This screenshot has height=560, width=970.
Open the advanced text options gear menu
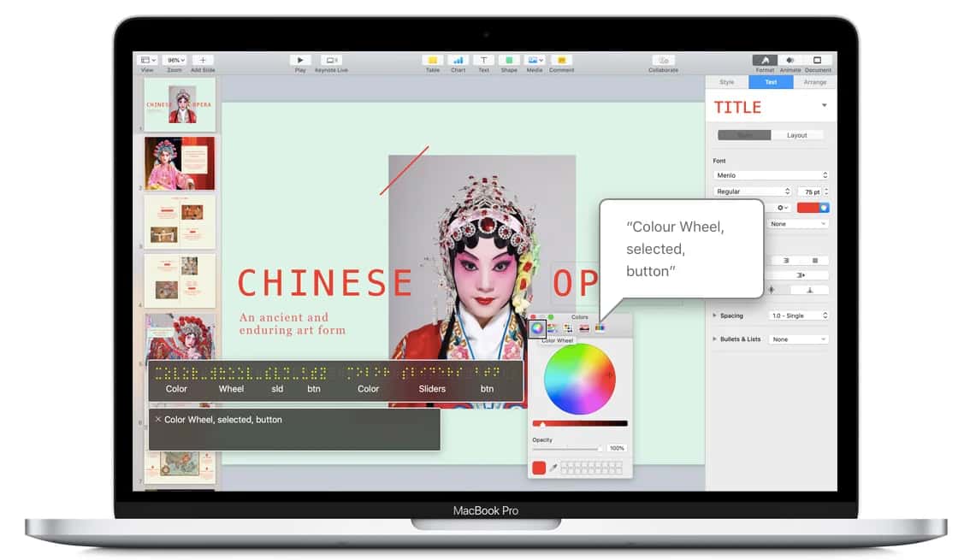point(783,208)
